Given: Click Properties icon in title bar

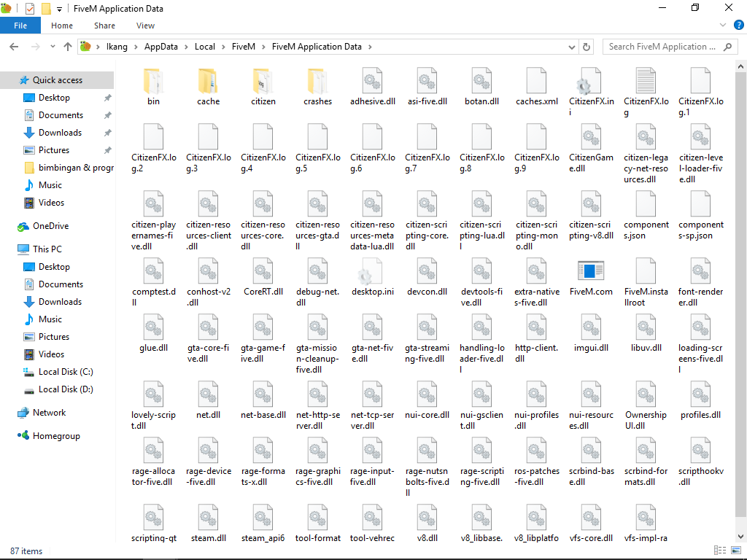Looking at the screenshot, I should click(x=29, y=9).
